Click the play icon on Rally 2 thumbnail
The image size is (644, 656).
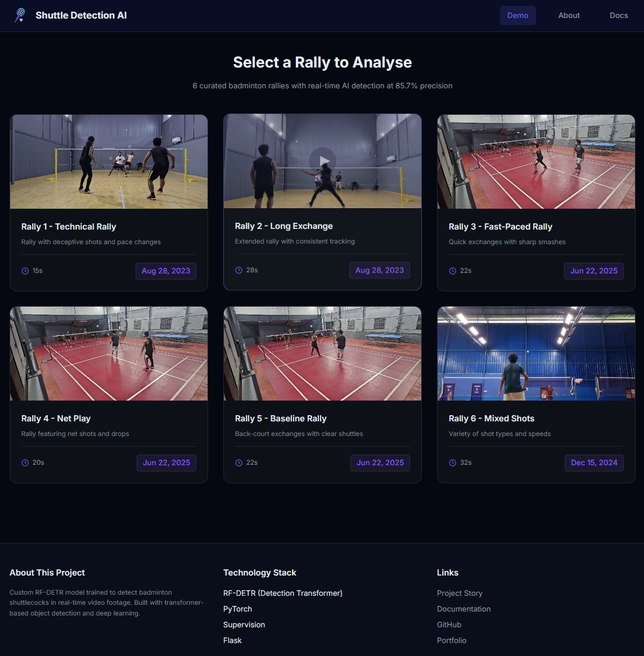(322, 160)
